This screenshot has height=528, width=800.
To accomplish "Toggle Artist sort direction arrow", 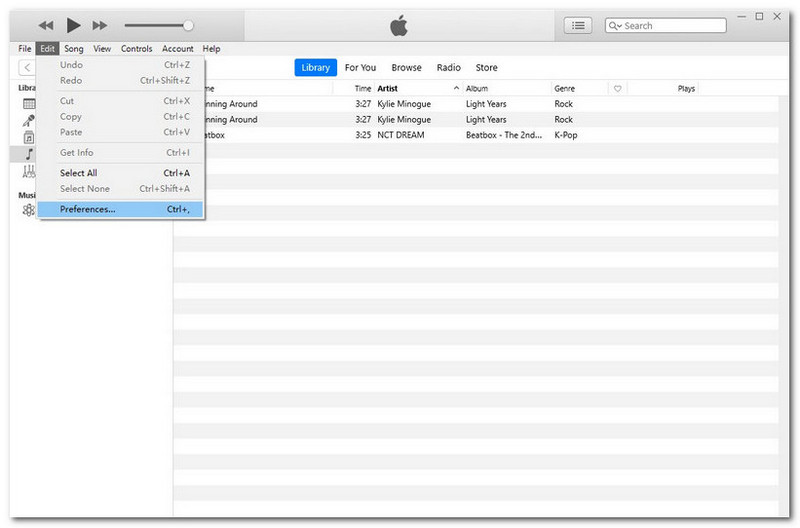I will pos(456,88).
